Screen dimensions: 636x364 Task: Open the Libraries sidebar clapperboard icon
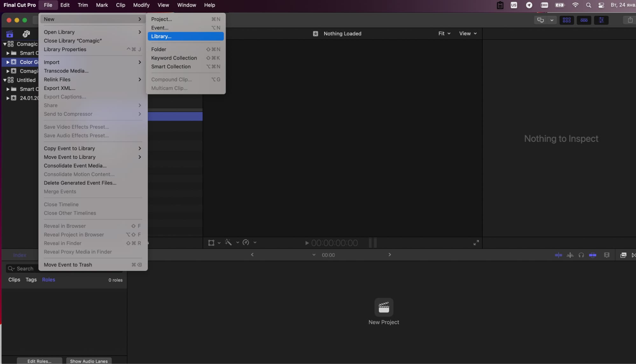(x=10, y=34)
